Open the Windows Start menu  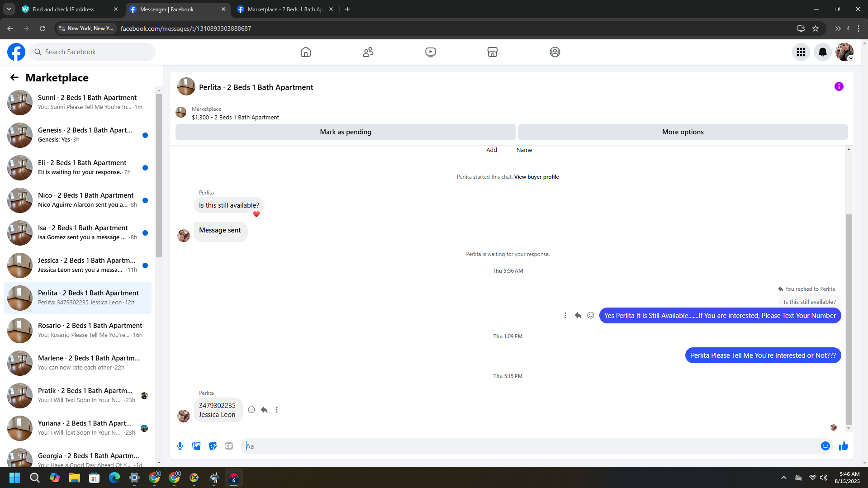14,478
